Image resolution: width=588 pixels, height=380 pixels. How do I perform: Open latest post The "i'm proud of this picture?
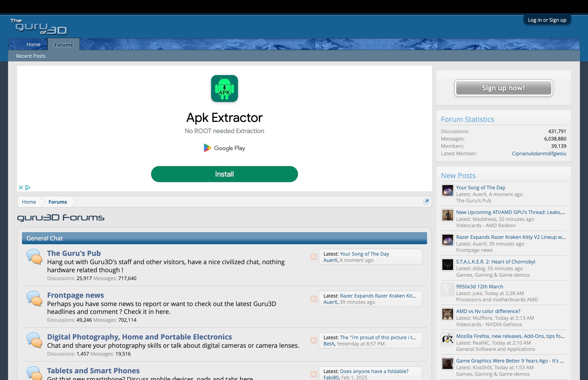coord(378,337)
